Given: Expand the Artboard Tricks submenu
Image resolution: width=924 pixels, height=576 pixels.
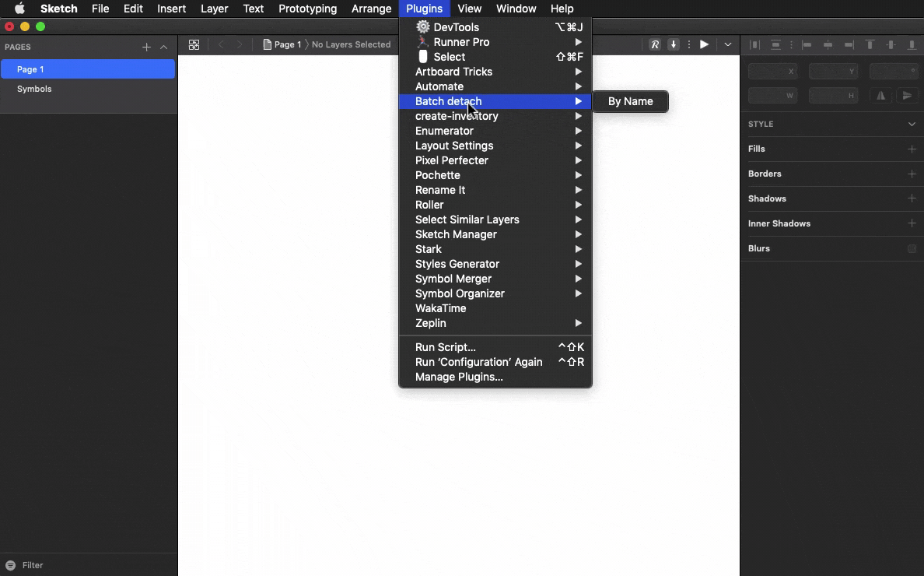Looking at the screenshot, I should tap(495, 72).
